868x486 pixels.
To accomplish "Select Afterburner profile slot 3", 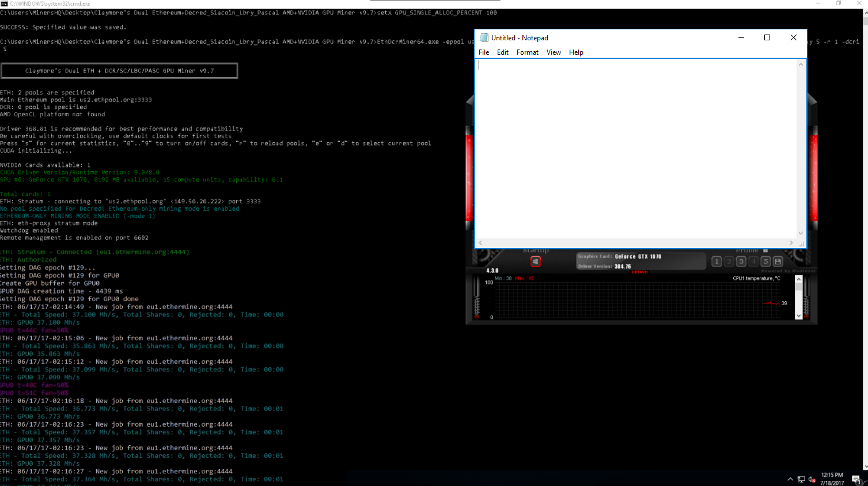I will point(741,261).
